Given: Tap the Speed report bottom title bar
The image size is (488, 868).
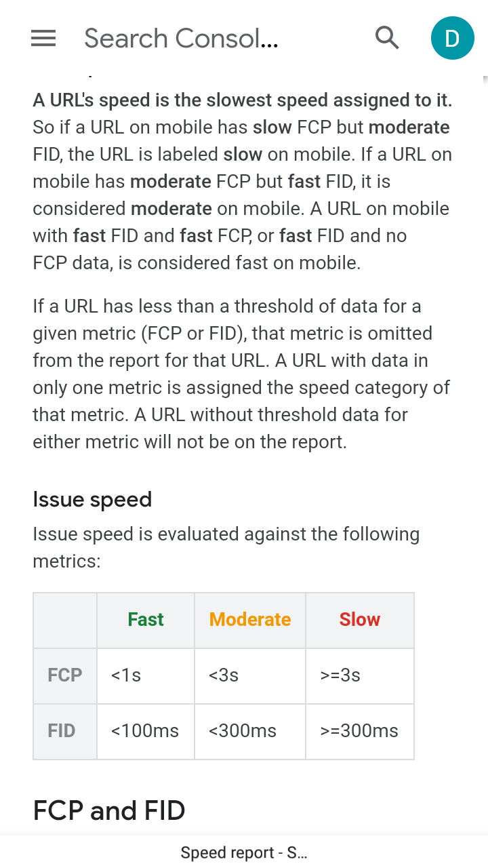Looking at the screenshot, I should [x=244, y=852].
